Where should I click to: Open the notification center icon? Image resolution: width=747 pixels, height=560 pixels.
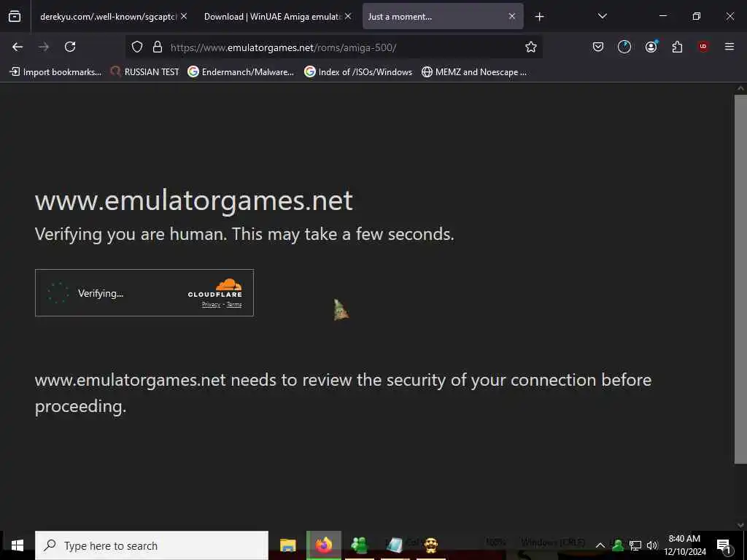click(x=724, y=545)
